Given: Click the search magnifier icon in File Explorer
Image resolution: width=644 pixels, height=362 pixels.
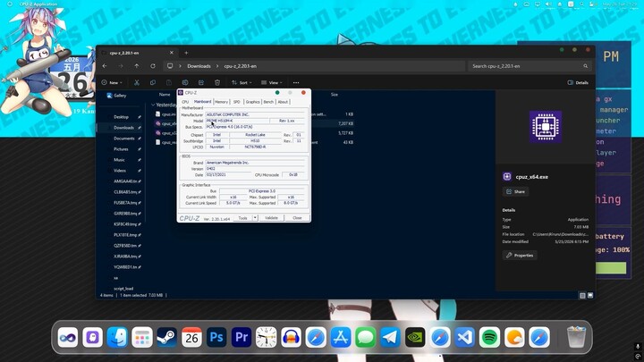Looking at the screenshot, I should 586,66.
